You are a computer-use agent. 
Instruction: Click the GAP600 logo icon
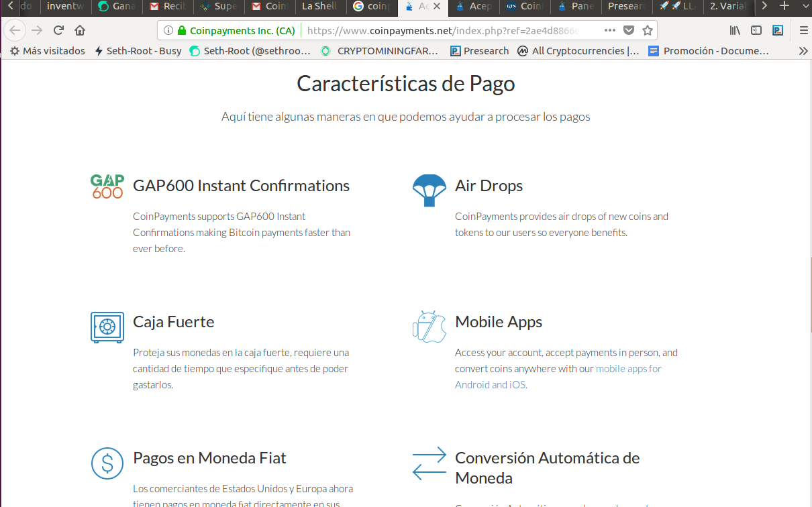pos(107,186)
